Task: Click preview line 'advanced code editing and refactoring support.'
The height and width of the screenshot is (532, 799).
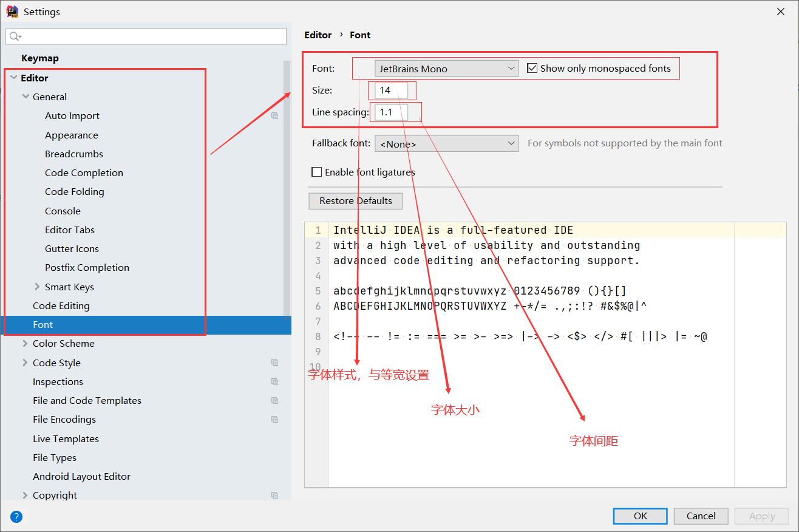Action: (x=486, y=261)
